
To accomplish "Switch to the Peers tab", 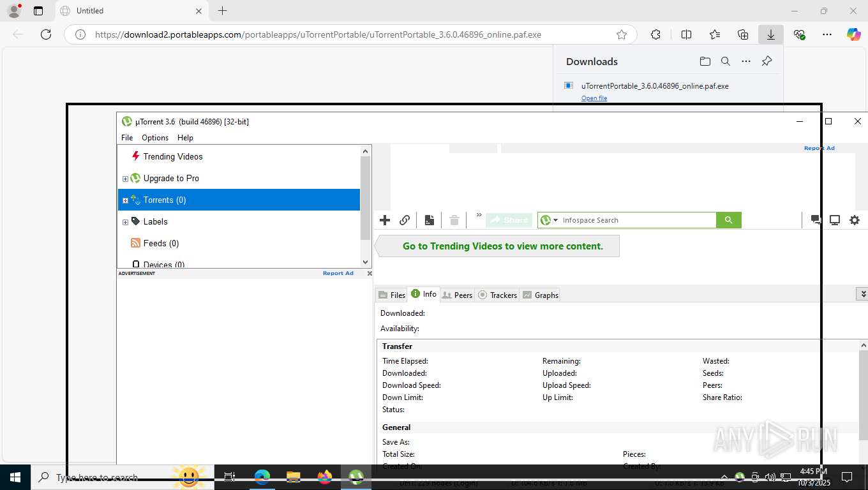I will 457,295.
